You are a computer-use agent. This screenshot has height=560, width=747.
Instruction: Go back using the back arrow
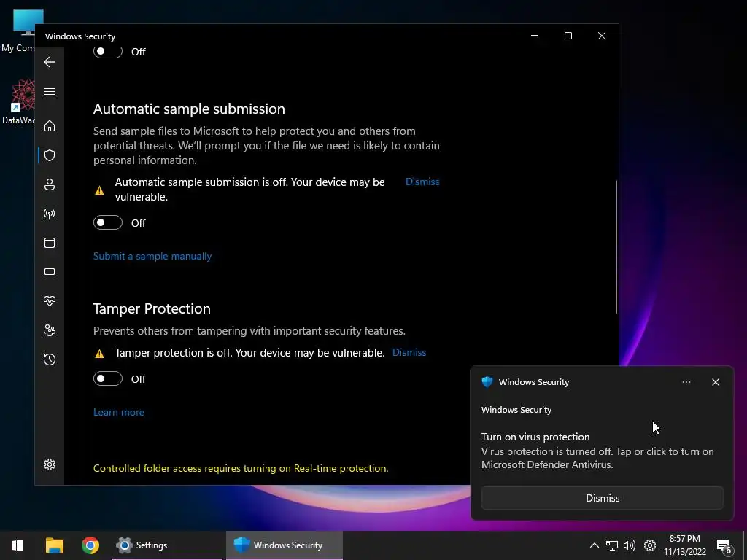50,62
